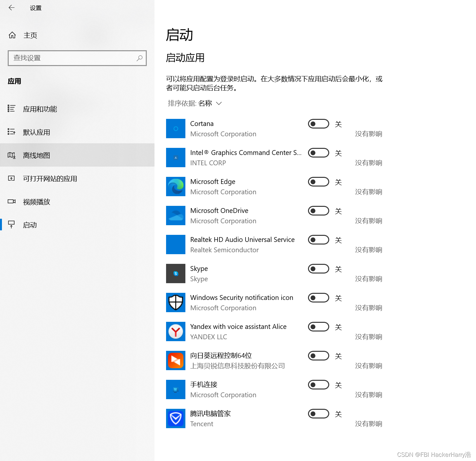
Task: Click the 可打开网站的应用 icon
Action: pyautogui.click(x=12, y=178)
